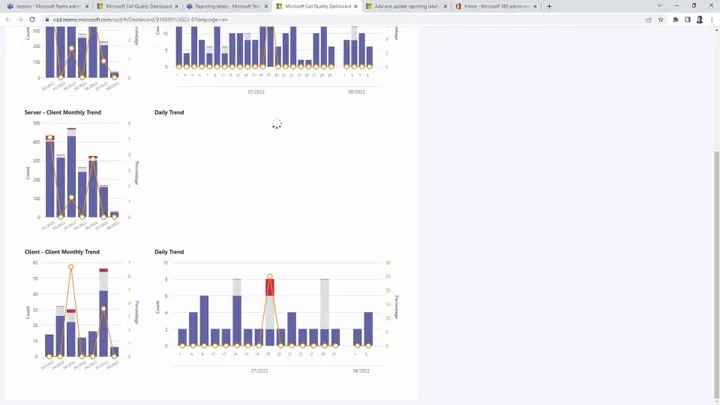Viewport: 720px width, 405px height.
Task: Click the tallest bar in Server - Client Monthly Trend
Action: point(72,173)
